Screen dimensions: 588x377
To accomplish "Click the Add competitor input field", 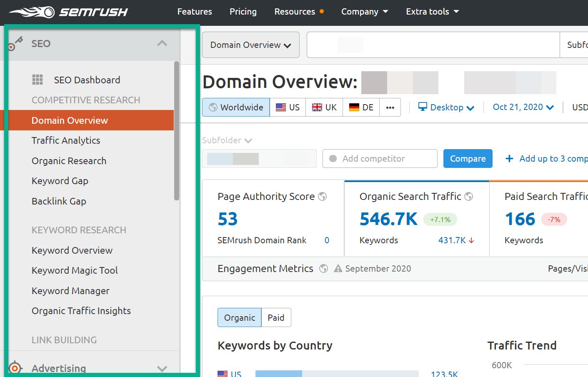I will click(380, 158).
